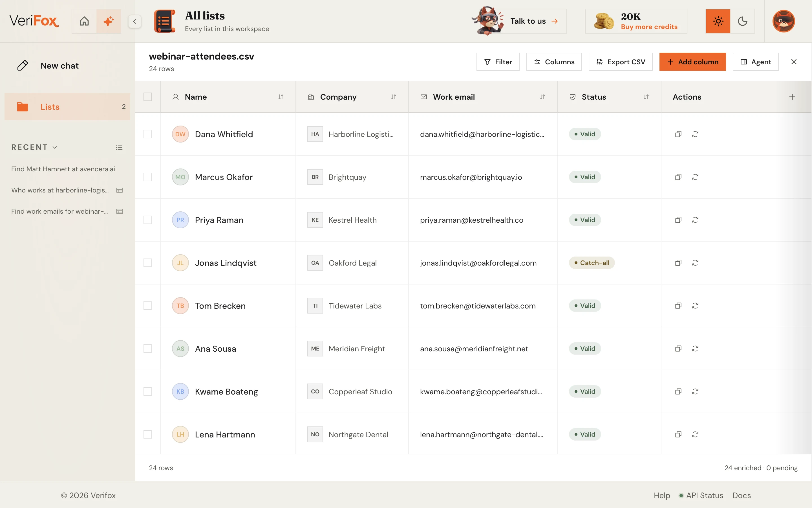Open recent chat Find Matt Hamnett at avencera.ai
Viewport: 812px width, 508px height.
coord(63,169)
